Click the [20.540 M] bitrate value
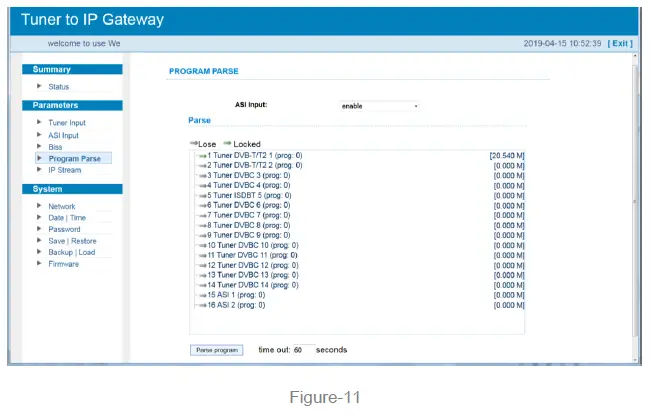Screen dimensions: 650x415 507,156
